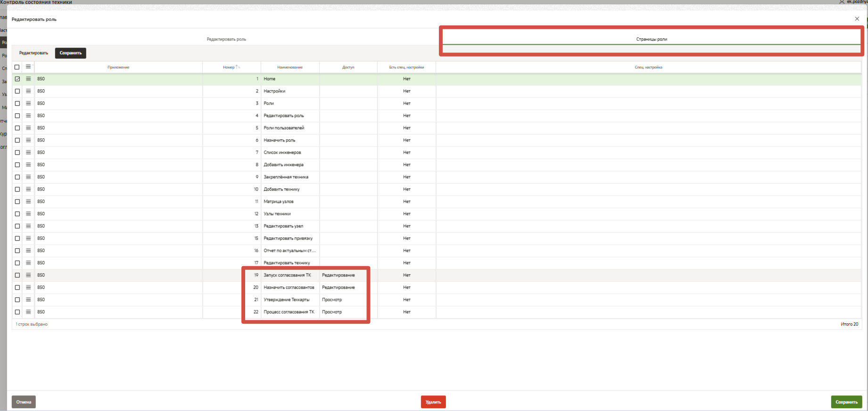Open the grid header actions menu icon
This screenshot has width=868, height=411.
[28, 67]
